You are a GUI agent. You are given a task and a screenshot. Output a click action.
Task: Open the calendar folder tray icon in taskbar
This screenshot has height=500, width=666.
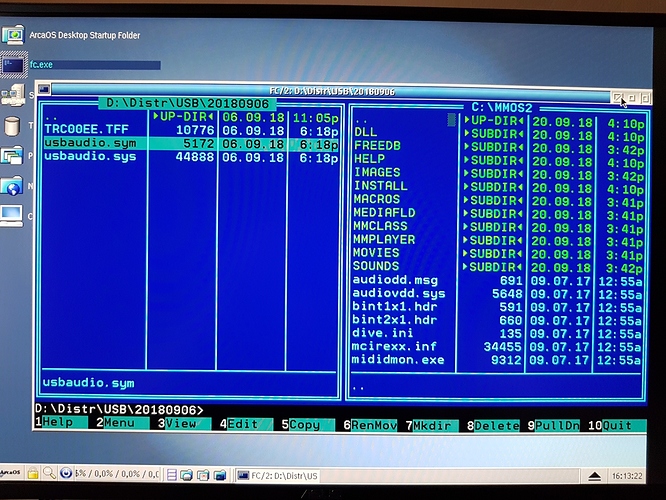coord(203,475)
